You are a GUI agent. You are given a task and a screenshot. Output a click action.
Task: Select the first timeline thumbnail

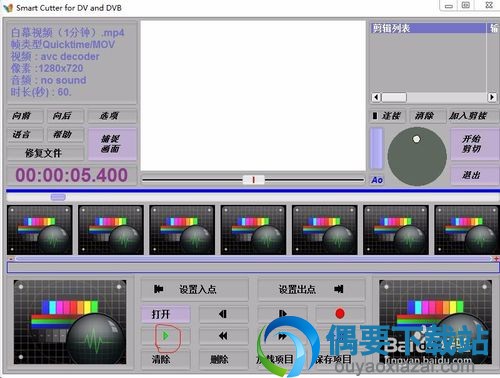point(40,230)
